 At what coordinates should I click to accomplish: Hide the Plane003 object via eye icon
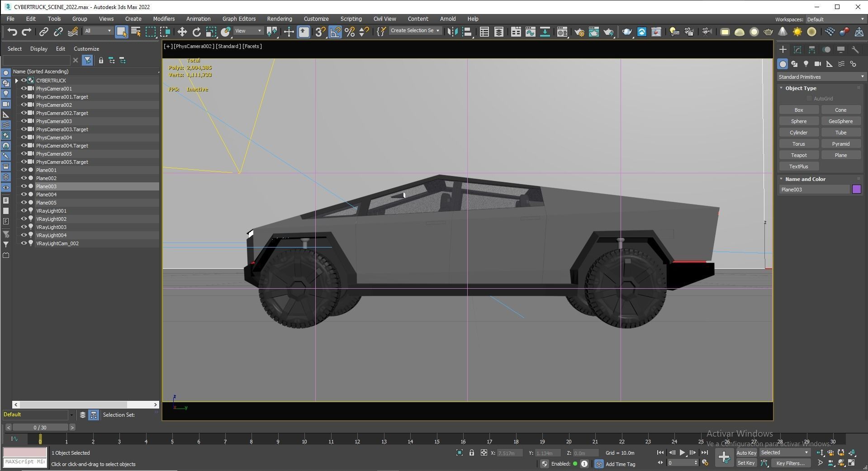24,186
